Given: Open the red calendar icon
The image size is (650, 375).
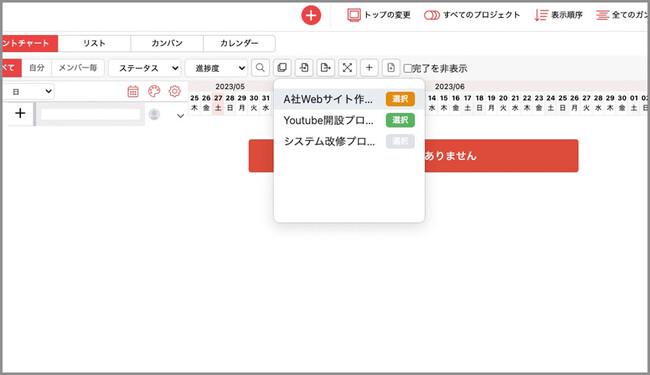Looking at the screenshot, I should click(x=133, y=91).
